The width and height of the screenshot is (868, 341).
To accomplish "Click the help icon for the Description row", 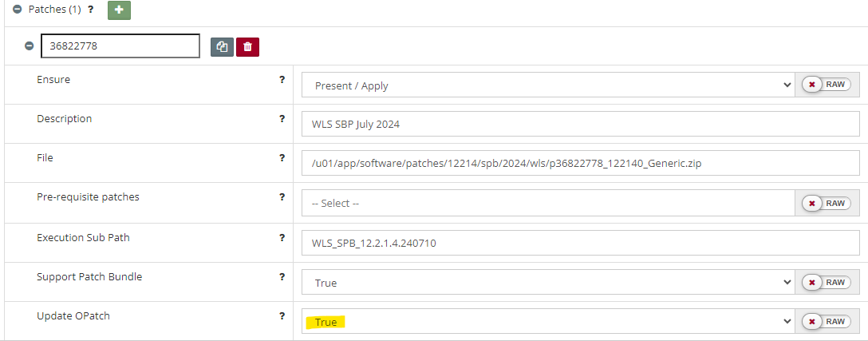I will pos(282,119).
